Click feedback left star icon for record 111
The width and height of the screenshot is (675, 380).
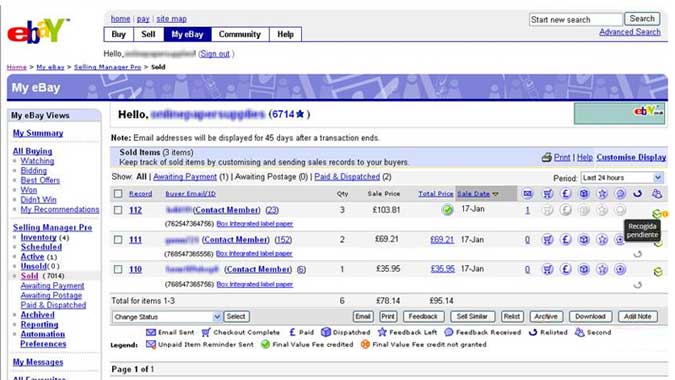602,240
